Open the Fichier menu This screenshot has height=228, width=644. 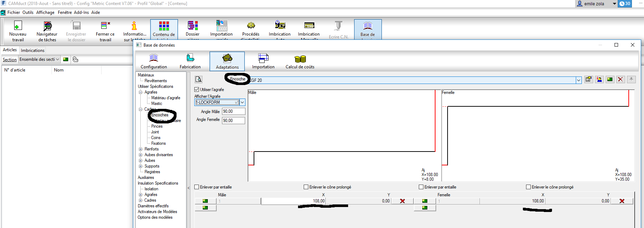click(13, 12)
